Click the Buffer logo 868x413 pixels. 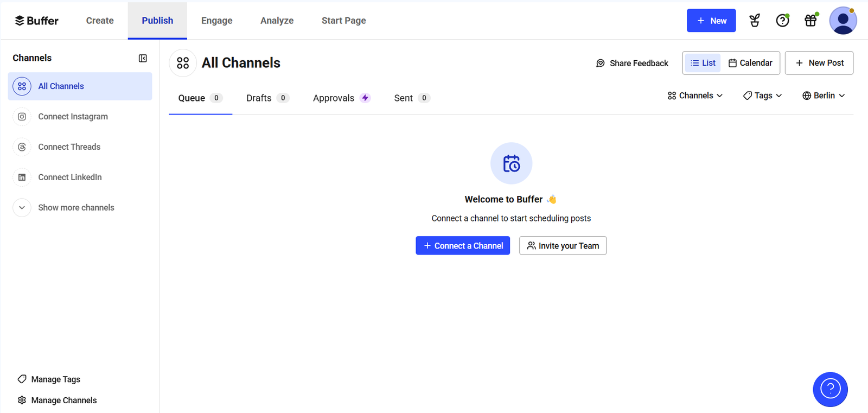click(x=37, y=21)
